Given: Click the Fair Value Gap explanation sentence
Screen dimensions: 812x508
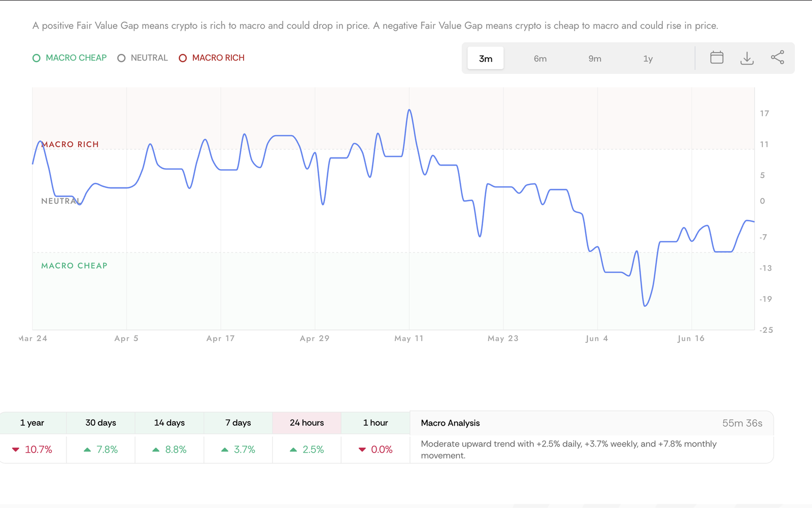Looking at the screenshot, I should point(376,25).
